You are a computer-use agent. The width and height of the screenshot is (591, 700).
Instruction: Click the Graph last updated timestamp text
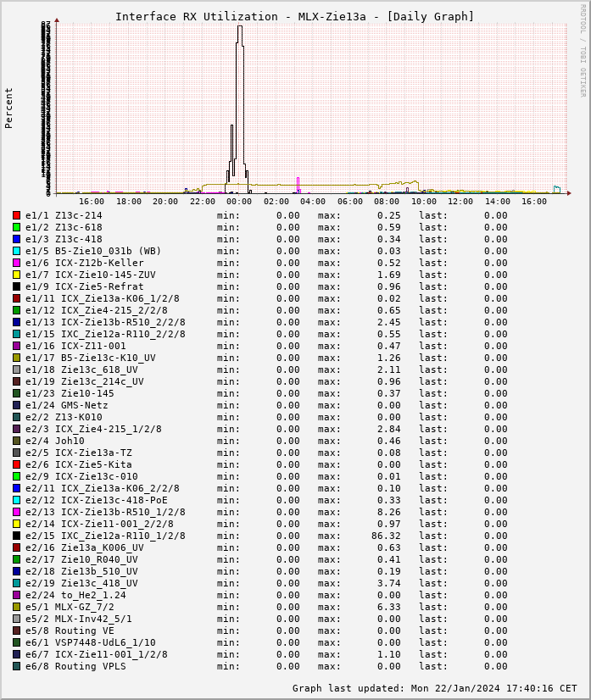(x=434, y=688)
